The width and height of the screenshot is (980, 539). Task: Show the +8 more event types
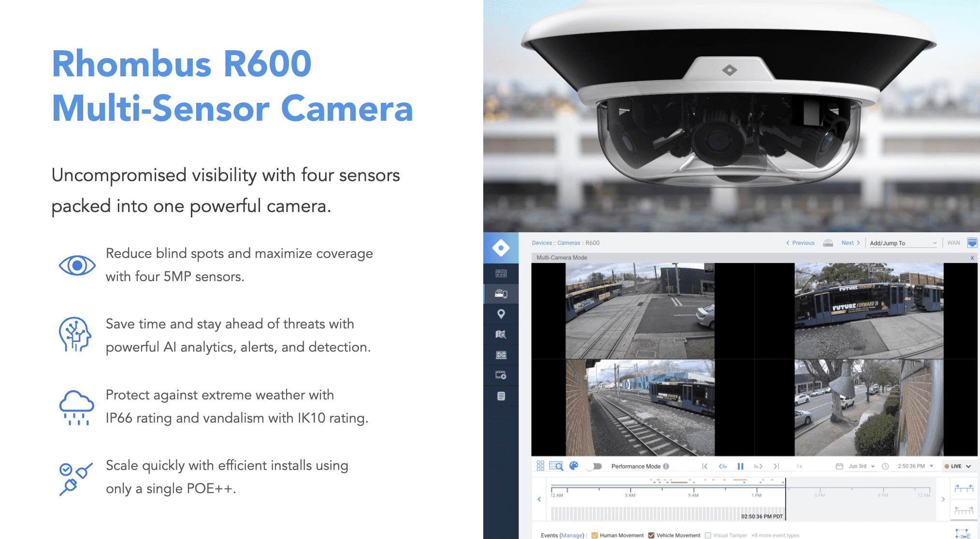click(x=775, y=535)
